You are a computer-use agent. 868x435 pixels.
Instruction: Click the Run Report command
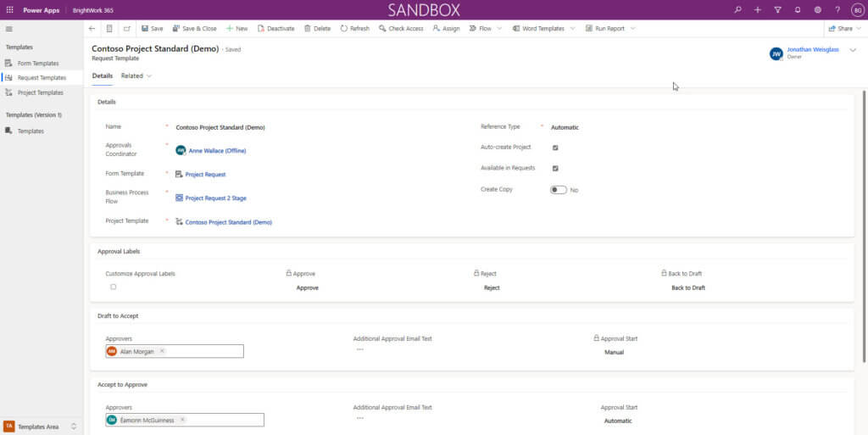[605, 29]
